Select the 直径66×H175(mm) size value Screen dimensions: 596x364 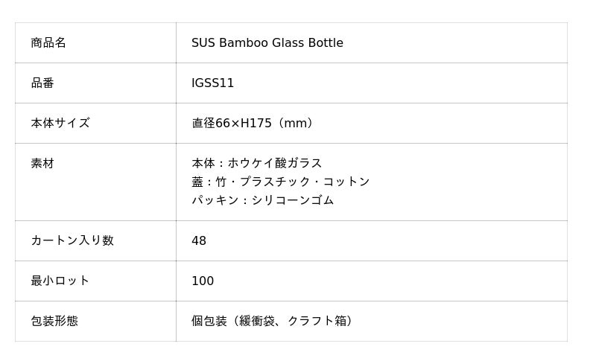point(253,124)
